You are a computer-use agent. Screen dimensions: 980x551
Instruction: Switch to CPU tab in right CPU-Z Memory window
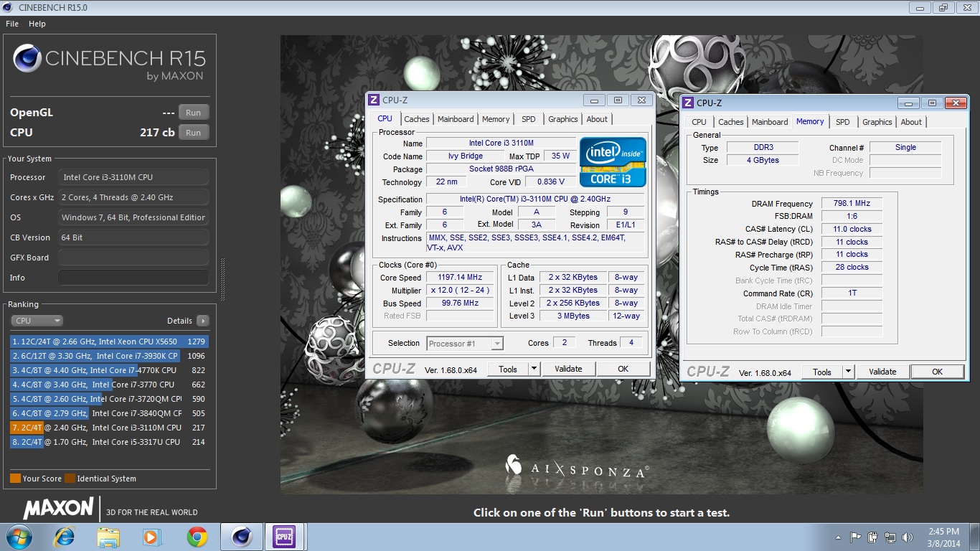(699, 122)
